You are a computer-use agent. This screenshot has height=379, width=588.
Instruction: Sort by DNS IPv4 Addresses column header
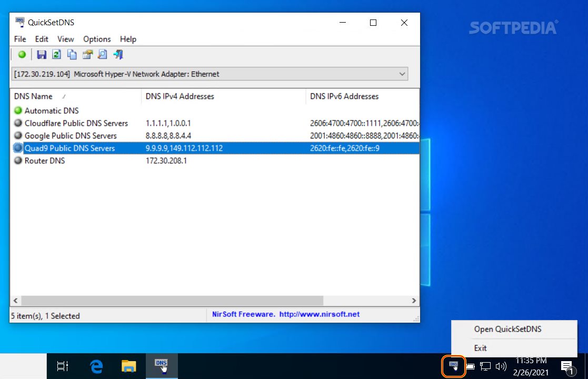[x=224, y=96]
